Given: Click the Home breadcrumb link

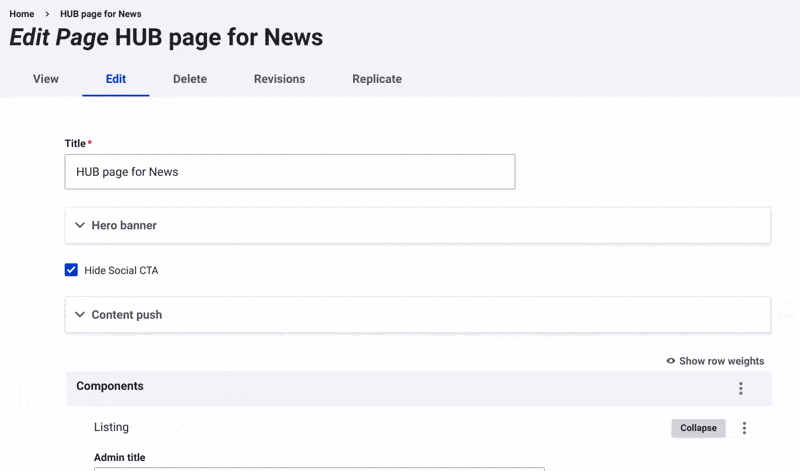Looking at the screenshot, I should (22, 14).
